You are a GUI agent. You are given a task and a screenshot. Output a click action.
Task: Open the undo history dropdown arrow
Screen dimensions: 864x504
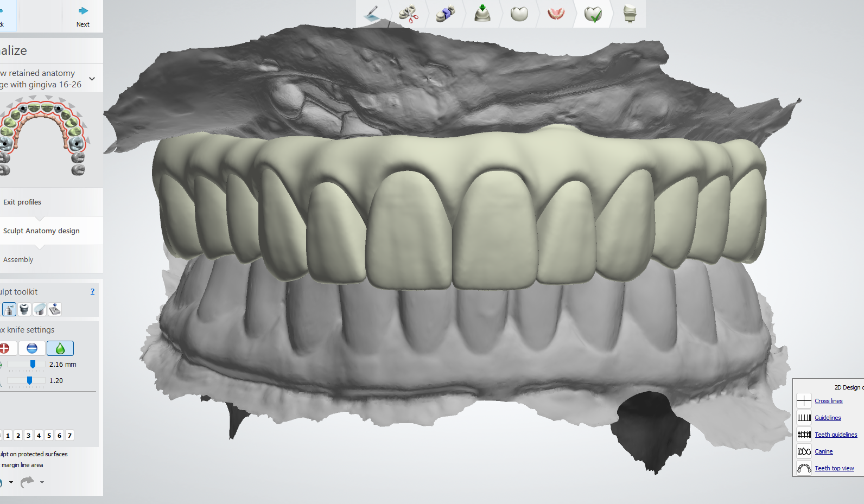pyautogui.click(x=11, y=482)
